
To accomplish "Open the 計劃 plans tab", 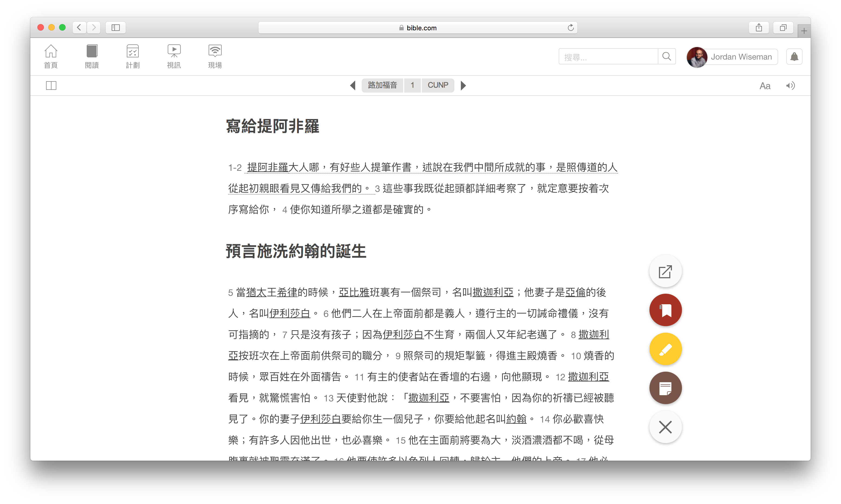I will [132, 57].
